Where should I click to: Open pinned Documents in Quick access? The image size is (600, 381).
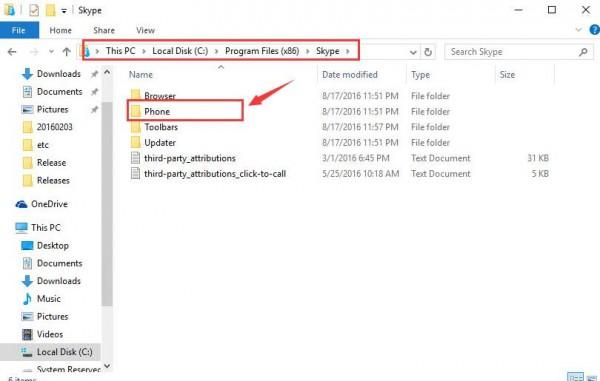click(x=59, y=92)
